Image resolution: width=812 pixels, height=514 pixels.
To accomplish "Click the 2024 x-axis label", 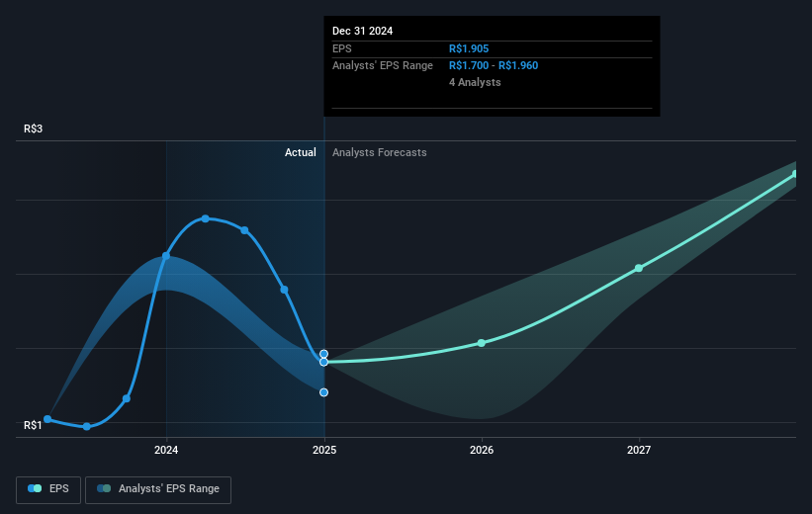I will pos(166,450).
